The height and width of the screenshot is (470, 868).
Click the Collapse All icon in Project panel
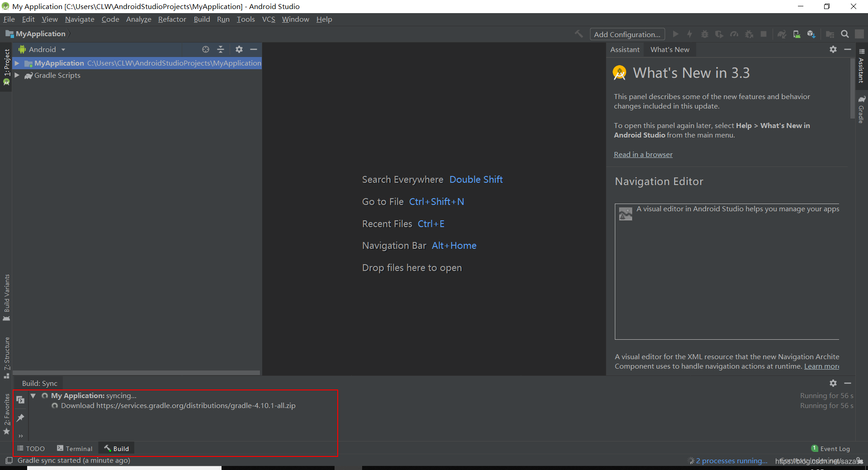(x=221, y=49)
